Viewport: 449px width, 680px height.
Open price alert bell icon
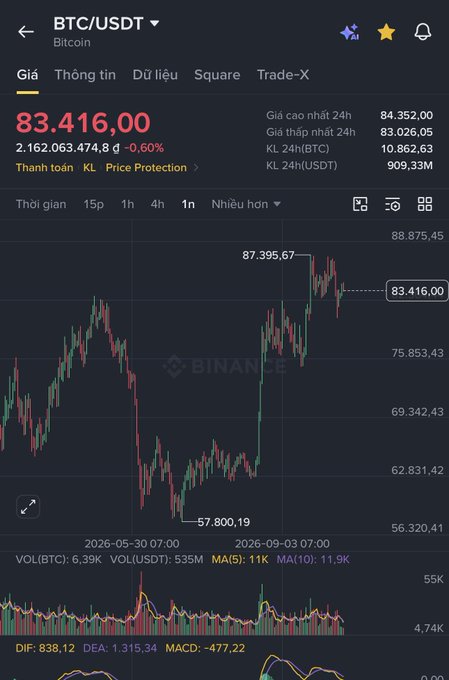tap(423, 32)
